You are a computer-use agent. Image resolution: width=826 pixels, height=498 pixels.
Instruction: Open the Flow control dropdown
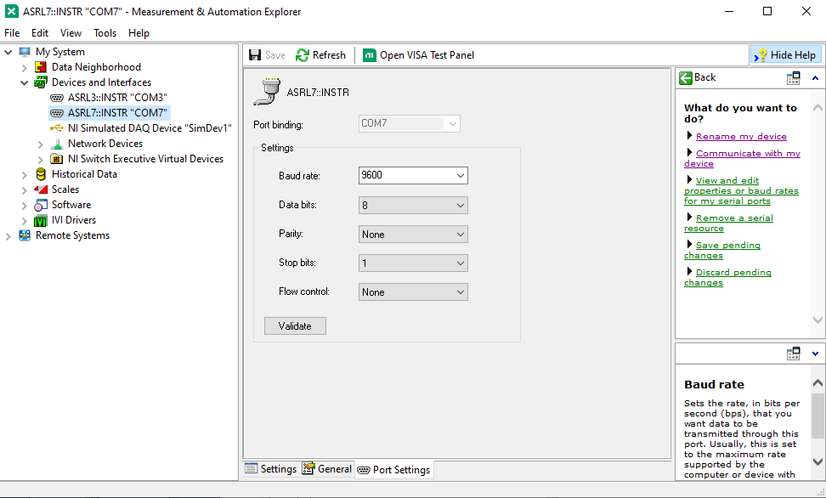pyautogui.click(x=460, y=292)
